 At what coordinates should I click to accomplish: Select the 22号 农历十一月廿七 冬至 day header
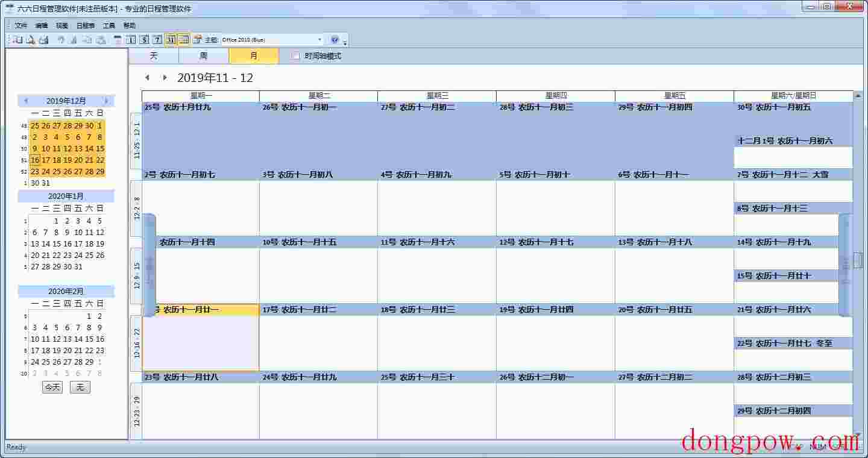click(793, 343)
